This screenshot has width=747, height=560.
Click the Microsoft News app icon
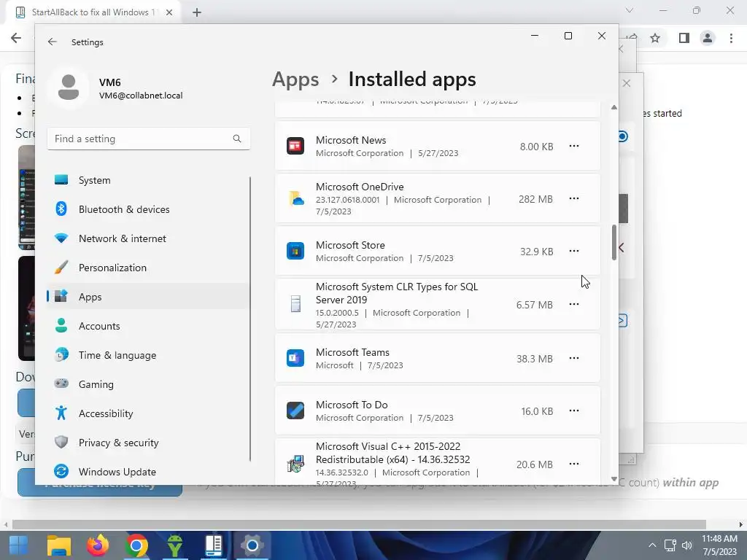click(x=295, y=146)
